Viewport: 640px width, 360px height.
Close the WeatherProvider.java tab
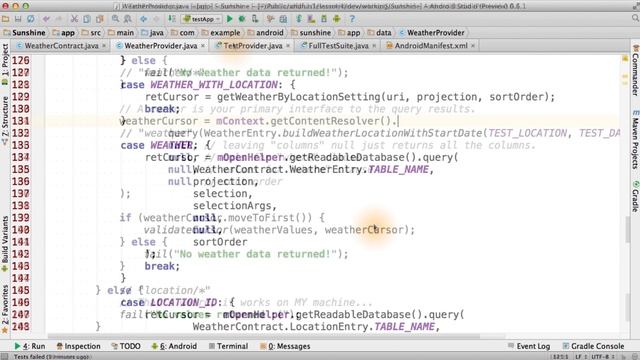(x=203, y=46)
